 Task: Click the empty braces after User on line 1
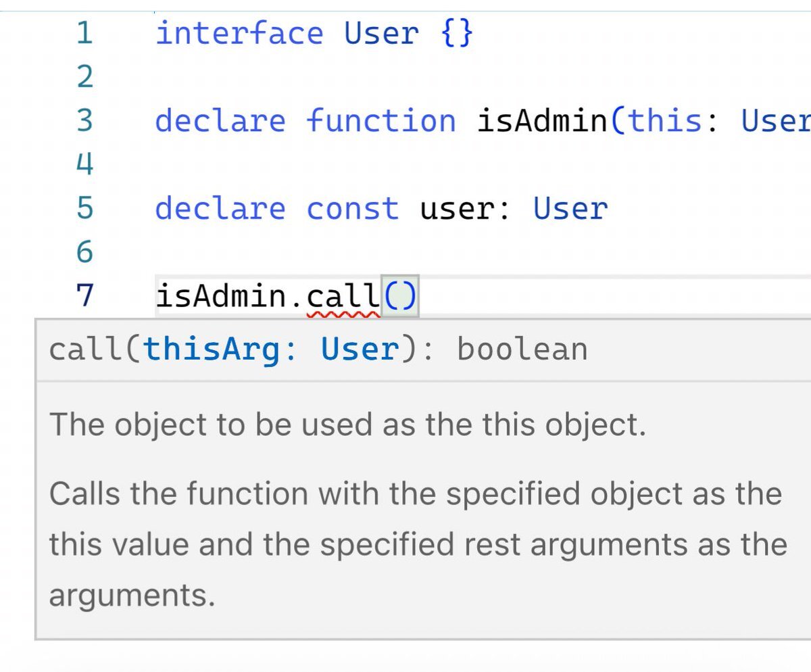click(457, 33)
